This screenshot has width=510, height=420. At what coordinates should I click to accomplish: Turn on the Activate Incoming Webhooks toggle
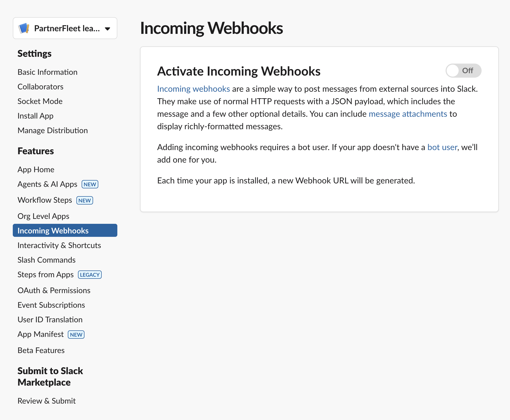[463, 71]
